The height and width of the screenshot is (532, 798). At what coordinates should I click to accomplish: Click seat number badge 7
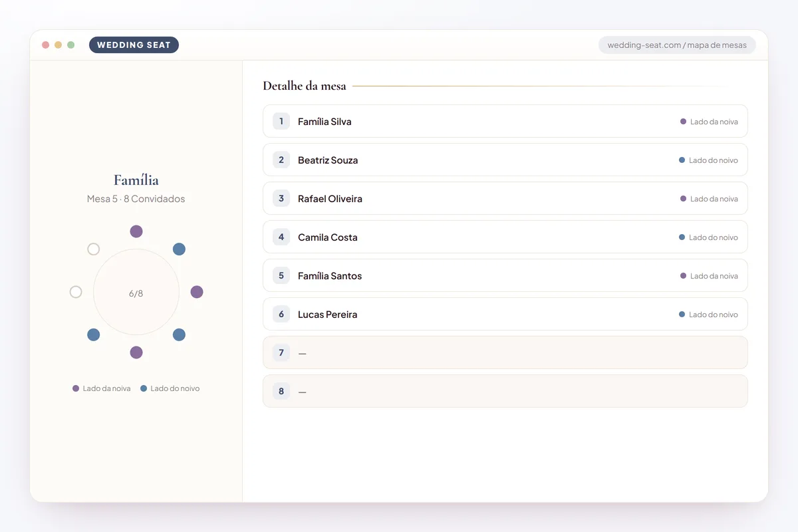click(x=281, y=352)
